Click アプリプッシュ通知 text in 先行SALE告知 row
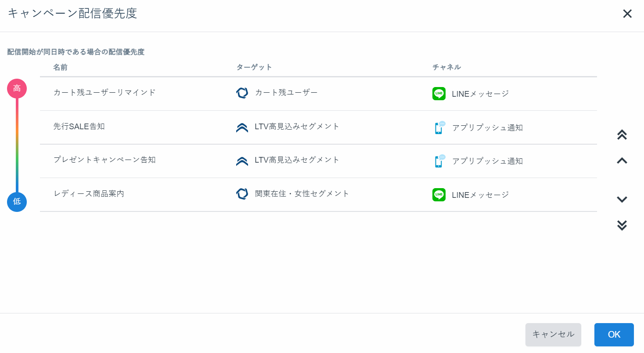 pyautogui.click(x=487, y=128)
